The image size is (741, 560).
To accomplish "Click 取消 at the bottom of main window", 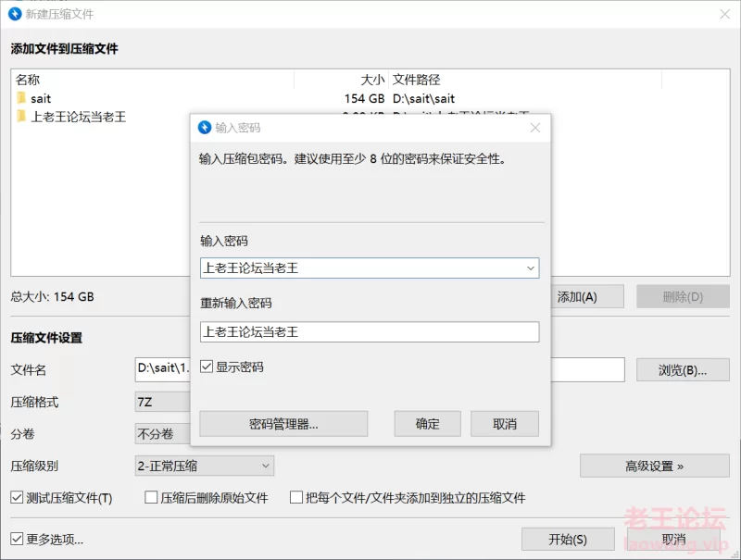I will pos(674,540).
